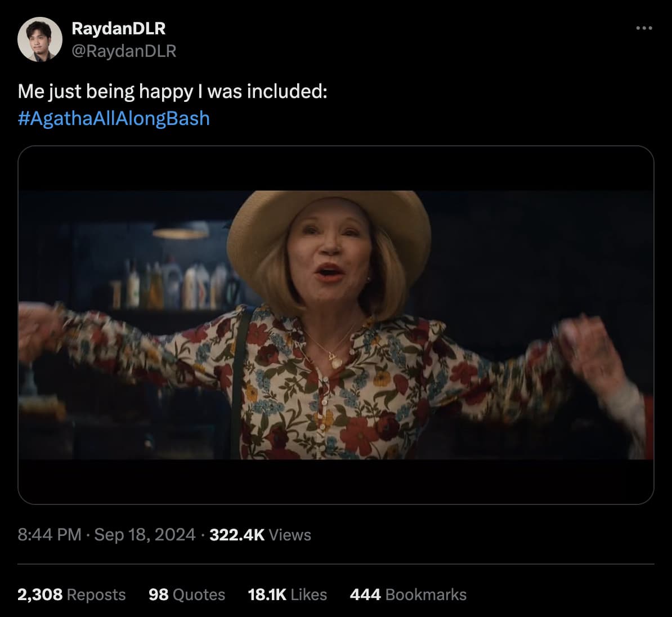Like the tweet using the Likes counter
This screenshot has width=672, height=617.
tap(288, 594)
